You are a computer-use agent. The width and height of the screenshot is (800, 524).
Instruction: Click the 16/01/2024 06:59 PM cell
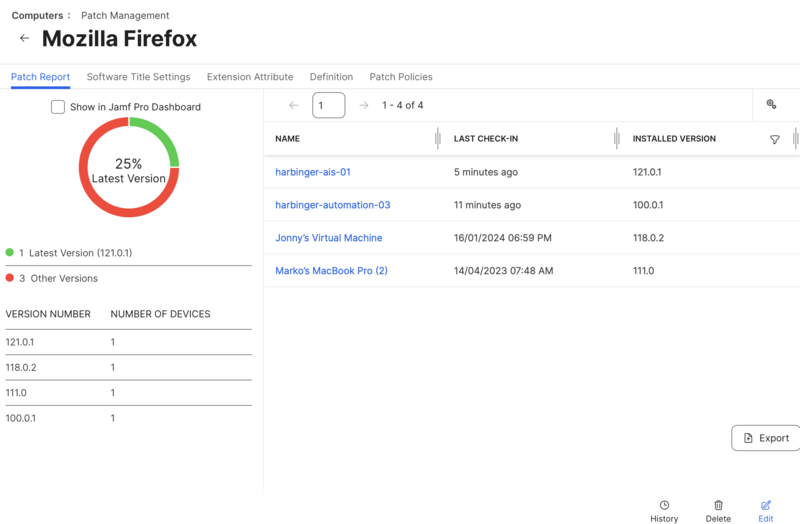point(503,238)
